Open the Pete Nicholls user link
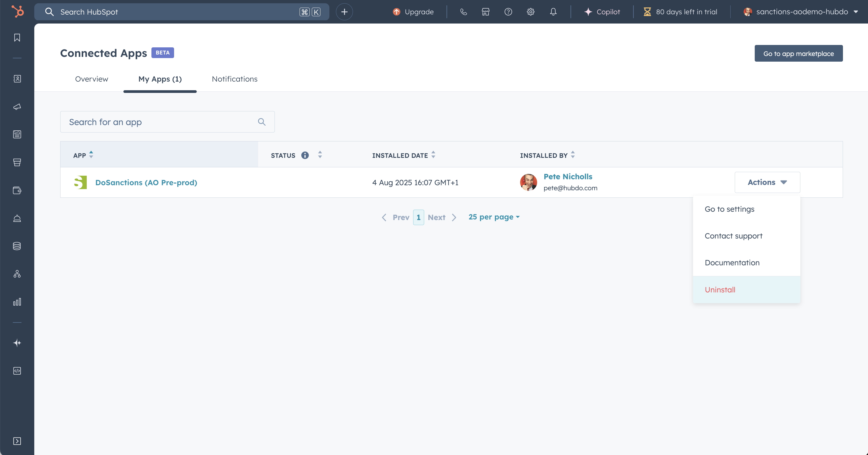This screenshot has height=455, width=868. [x=568, y=177]
